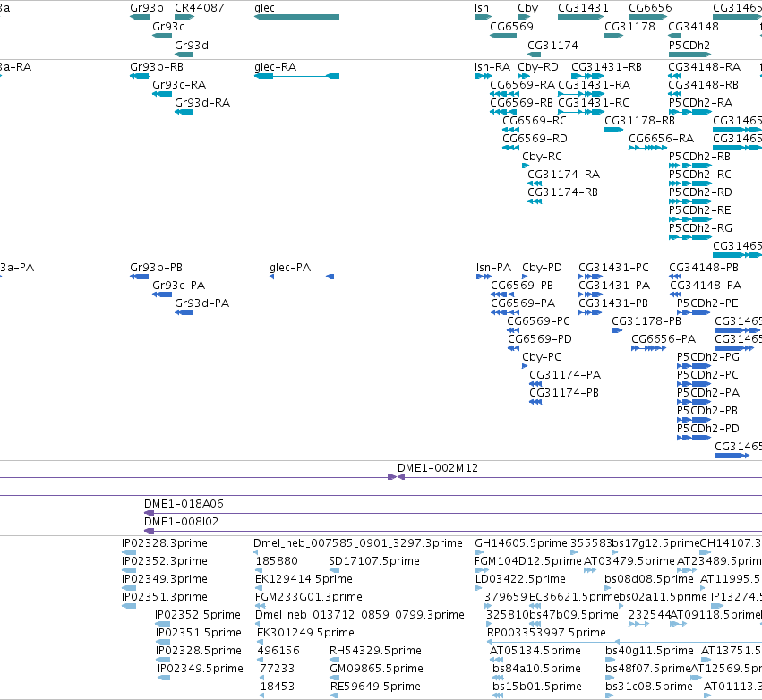Select the DME1-008I02 BAC label

[181, 522]
